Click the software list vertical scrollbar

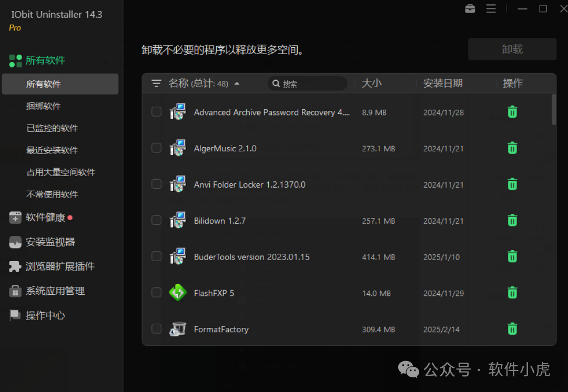553,109
